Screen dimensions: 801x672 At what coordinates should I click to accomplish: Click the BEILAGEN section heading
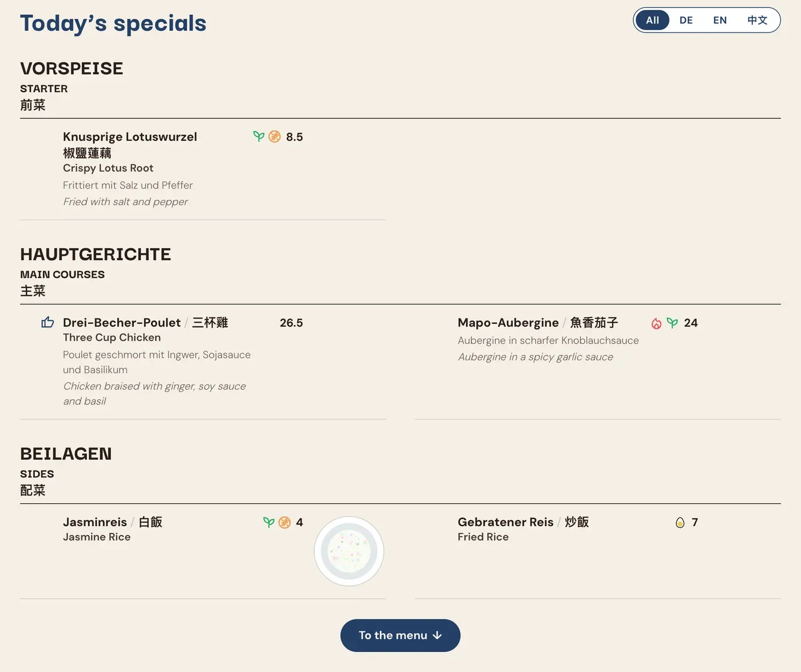[66, 454]
